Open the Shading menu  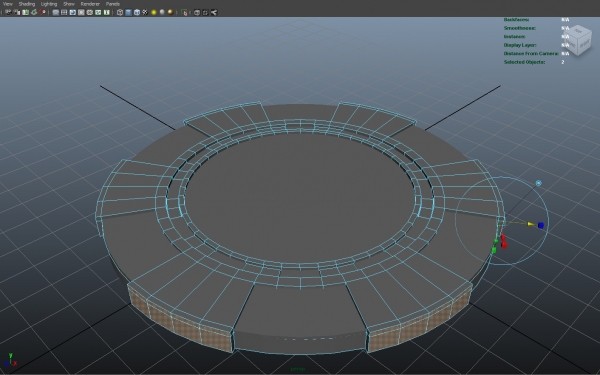(x=27, y=4)
